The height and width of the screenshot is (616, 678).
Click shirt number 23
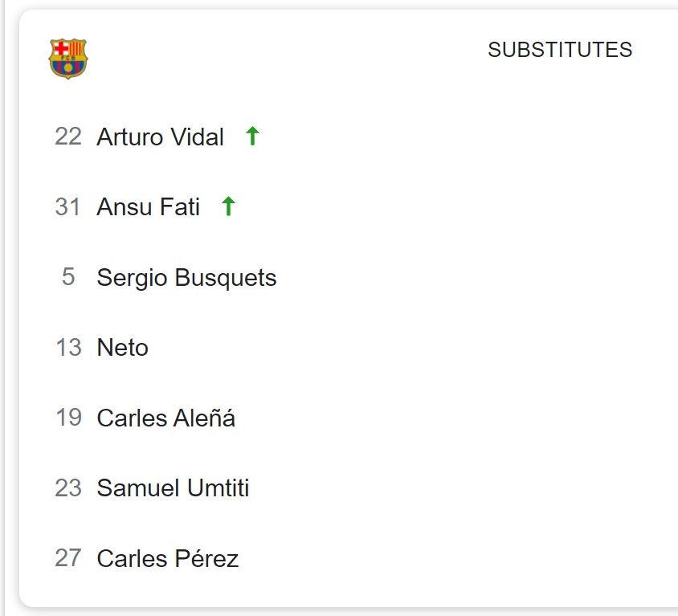tap(68, 488)
